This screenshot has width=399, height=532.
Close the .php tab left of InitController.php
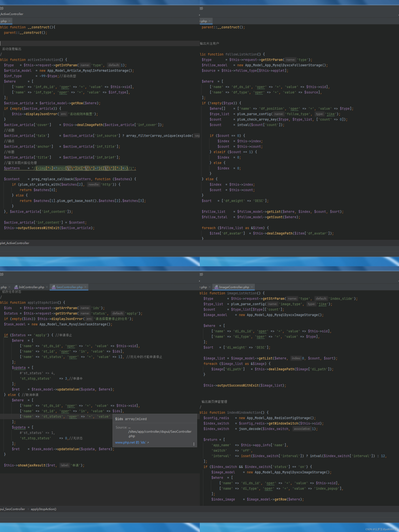click(x=9, y=287)
